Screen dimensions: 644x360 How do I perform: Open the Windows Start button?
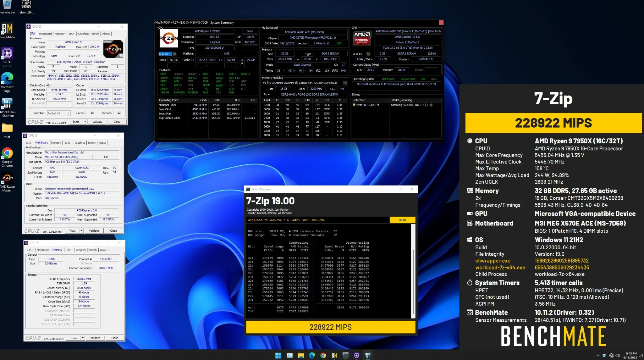pyautogui.click(x=278, y=355)
